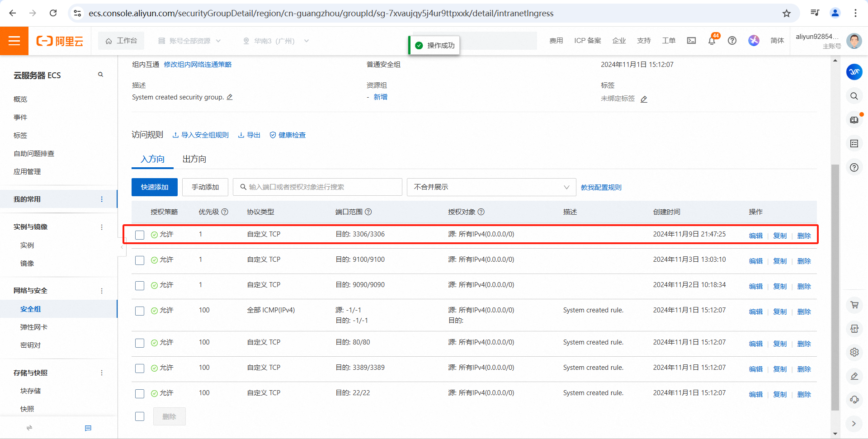Open the right sidebar checklist document icon
This screenshot has height=439, width=868.
(854, 144)
